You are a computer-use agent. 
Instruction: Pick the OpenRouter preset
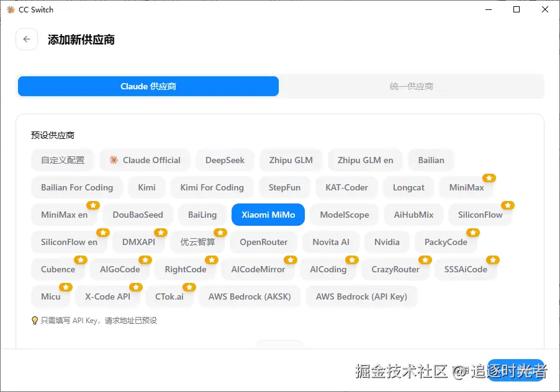(x=264, y=242)
